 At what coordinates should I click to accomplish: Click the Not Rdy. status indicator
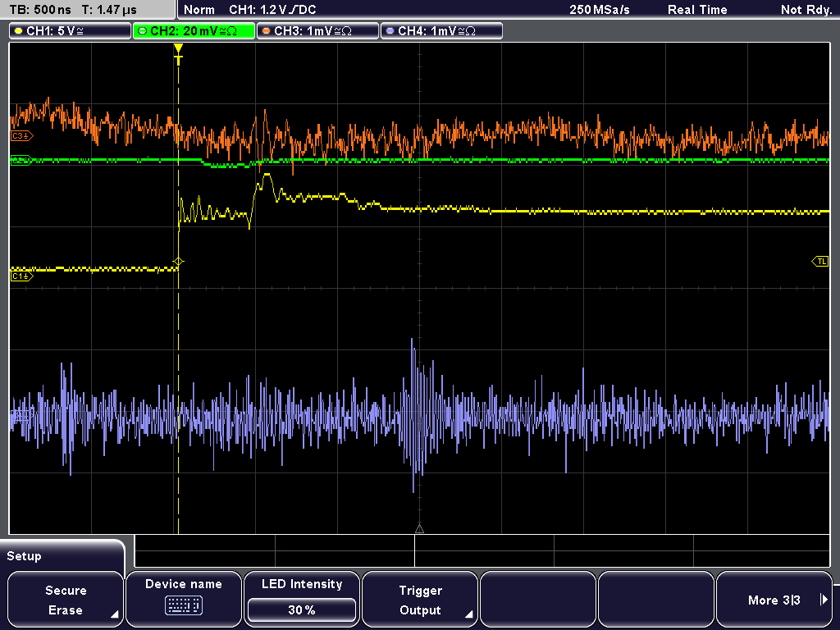point(806,10)
